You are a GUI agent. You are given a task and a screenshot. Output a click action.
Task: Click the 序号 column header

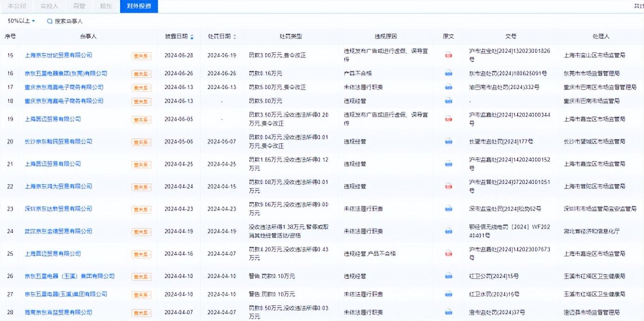[10, 36]
